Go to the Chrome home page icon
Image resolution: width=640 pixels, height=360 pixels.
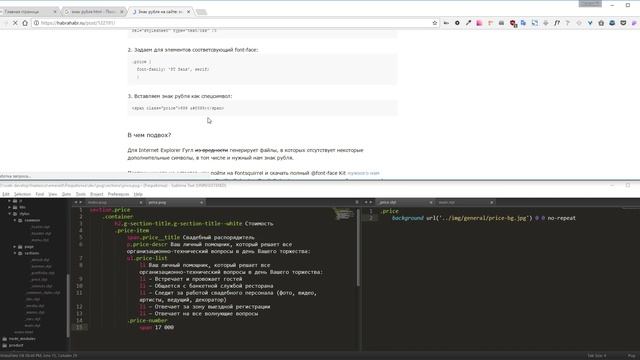coord(25,23)
